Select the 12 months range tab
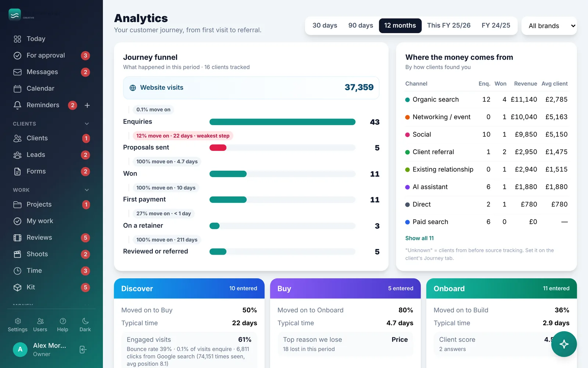Viewport: 588px width, 368px height. [x=400, y=25]
